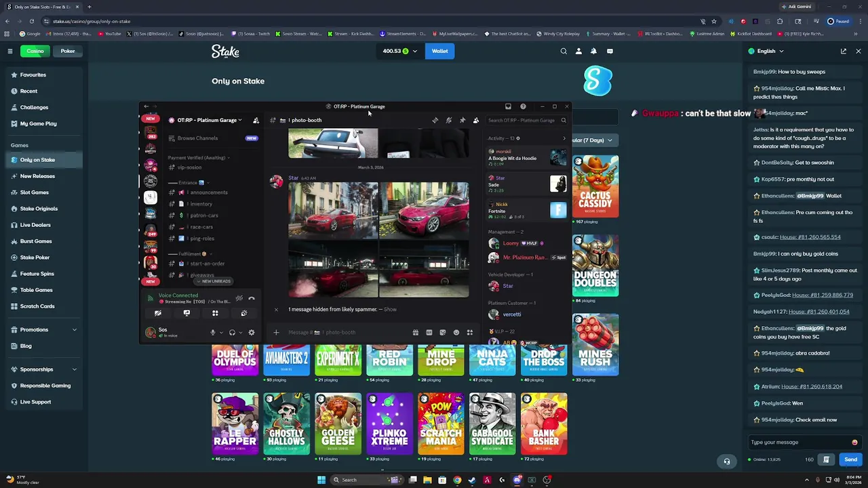Screen dimensions: 868x488
Task: Open the patron-cars Discord channel
Action: tap(203, 216)
